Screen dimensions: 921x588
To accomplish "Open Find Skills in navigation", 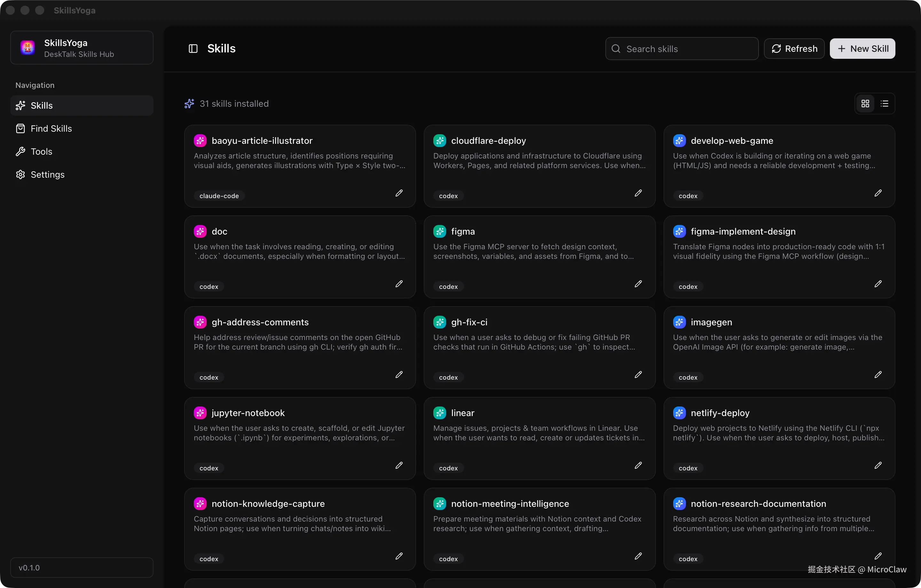I will click(51, 128).
